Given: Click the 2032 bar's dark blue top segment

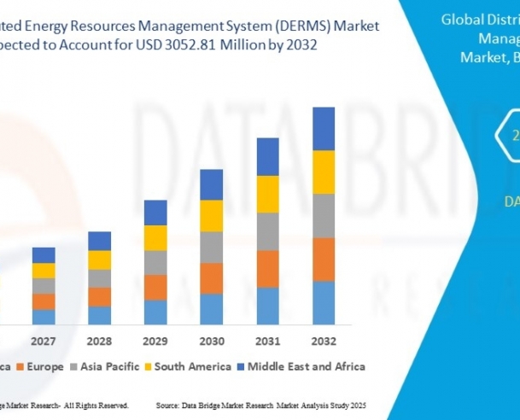Looking at the screenshot, I should (324, 129).
